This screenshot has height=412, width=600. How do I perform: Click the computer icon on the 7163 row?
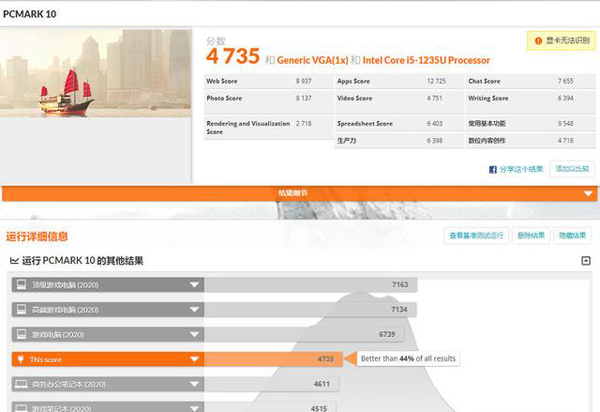[x=20, y=285]
